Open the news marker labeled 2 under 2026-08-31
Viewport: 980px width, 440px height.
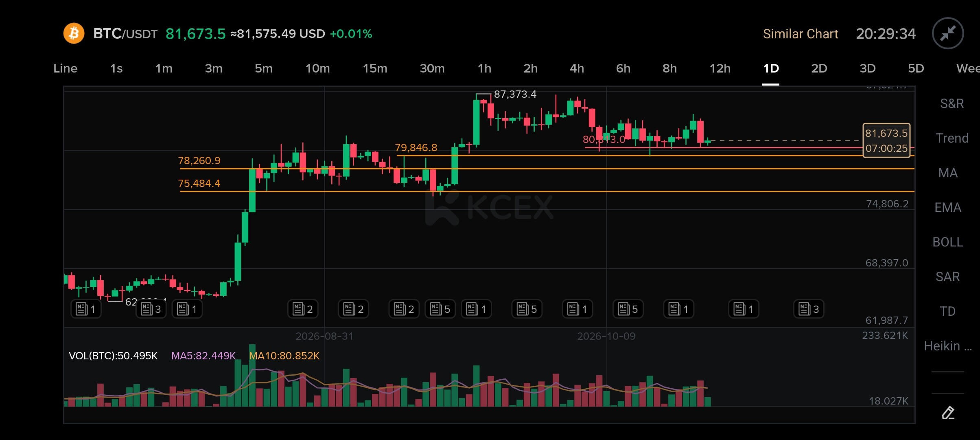tap(303, 309)
